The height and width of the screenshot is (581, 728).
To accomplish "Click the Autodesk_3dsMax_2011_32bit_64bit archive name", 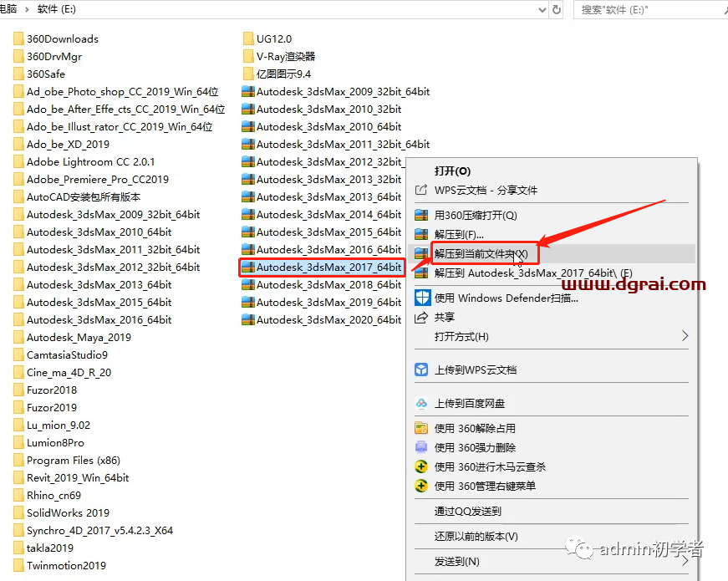I will 344,145.
